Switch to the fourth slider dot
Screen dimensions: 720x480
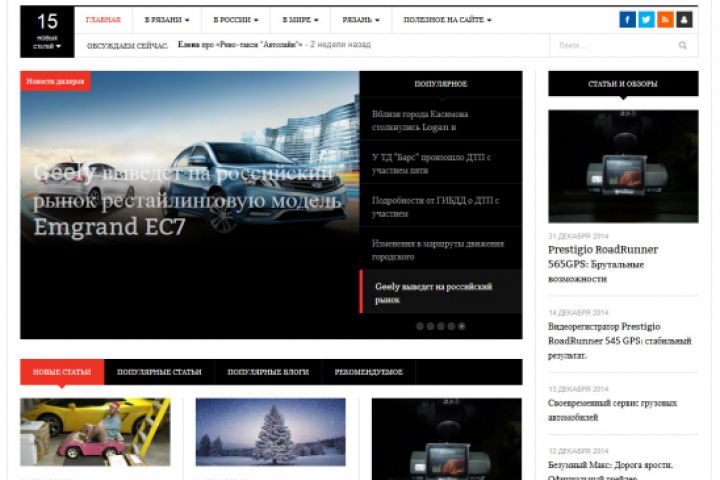[x=451, y=326]
